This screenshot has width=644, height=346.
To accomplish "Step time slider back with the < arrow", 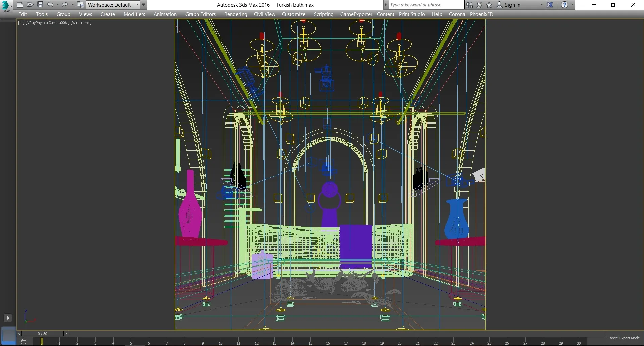I will (x=19, y=334).
